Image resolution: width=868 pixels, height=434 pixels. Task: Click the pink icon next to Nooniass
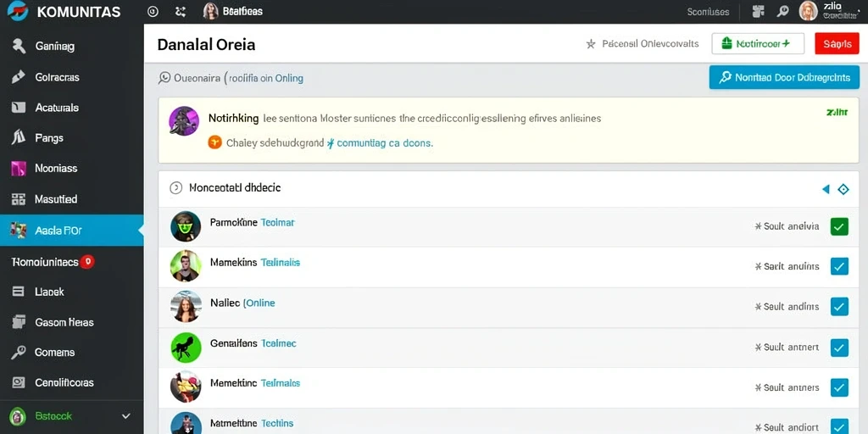(x=19, y=169)
